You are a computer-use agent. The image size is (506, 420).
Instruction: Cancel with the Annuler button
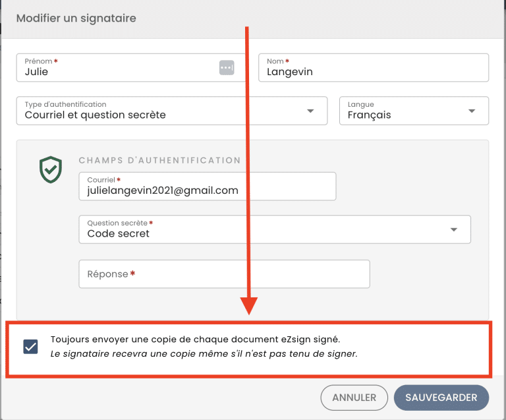coord(354,398)
